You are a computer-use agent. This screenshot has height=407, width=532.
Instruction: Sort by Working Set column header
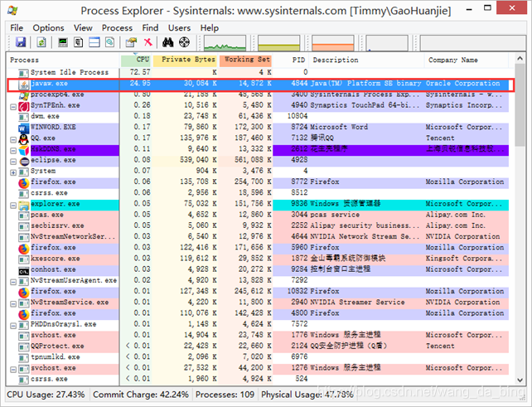pyautogui.click(x=245, y=60)
